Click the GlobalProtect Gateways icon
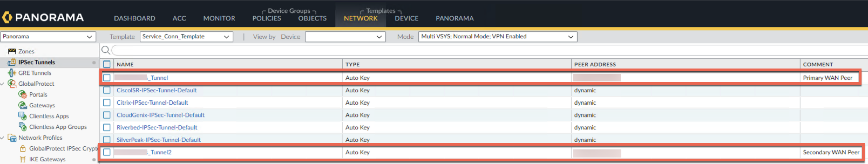Screen dimensions: 868x164 point(23,105)
